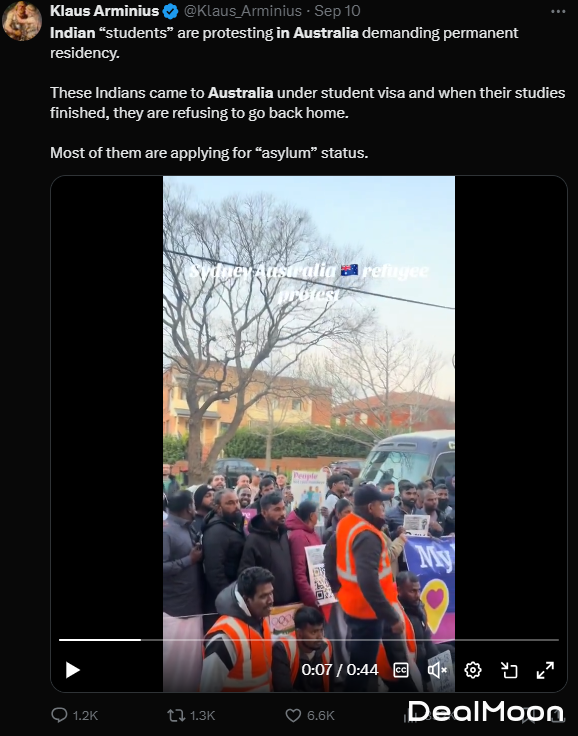The image size is (578, 736).
Task: Click the blue verified badge
Action: point(170,11)
